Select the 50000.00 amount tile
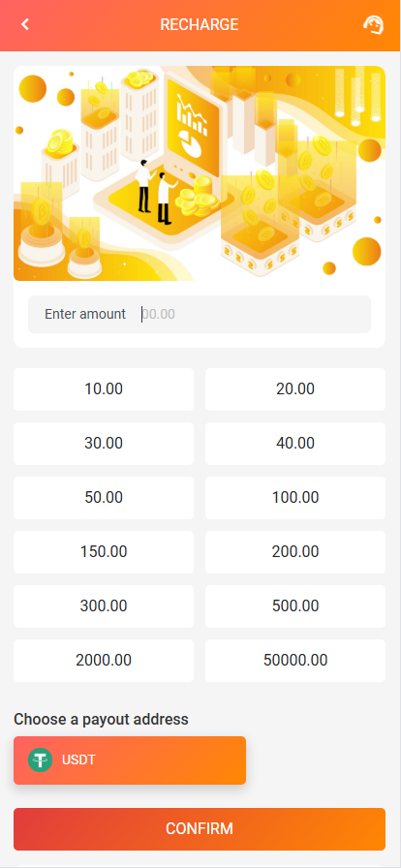 295,661
